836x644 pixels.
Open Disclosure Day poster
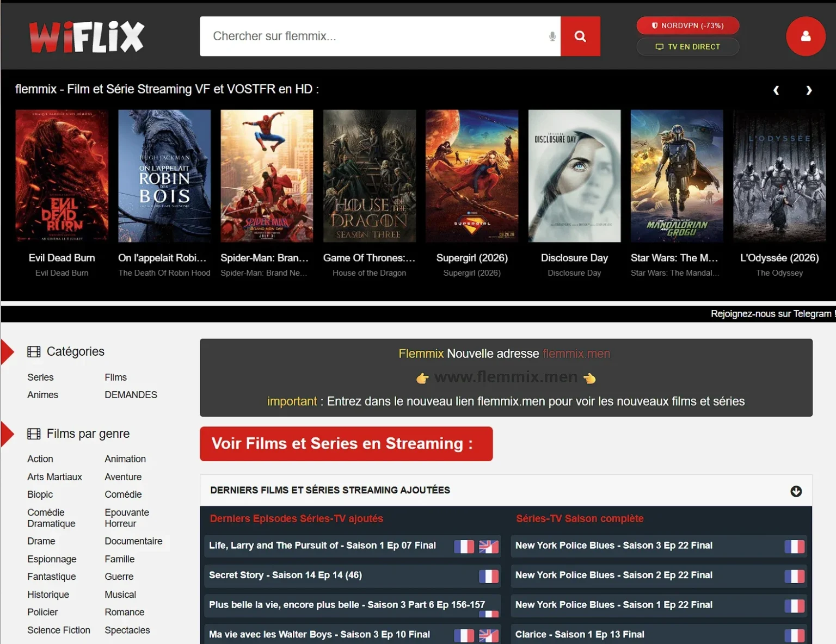coord(574,176)
